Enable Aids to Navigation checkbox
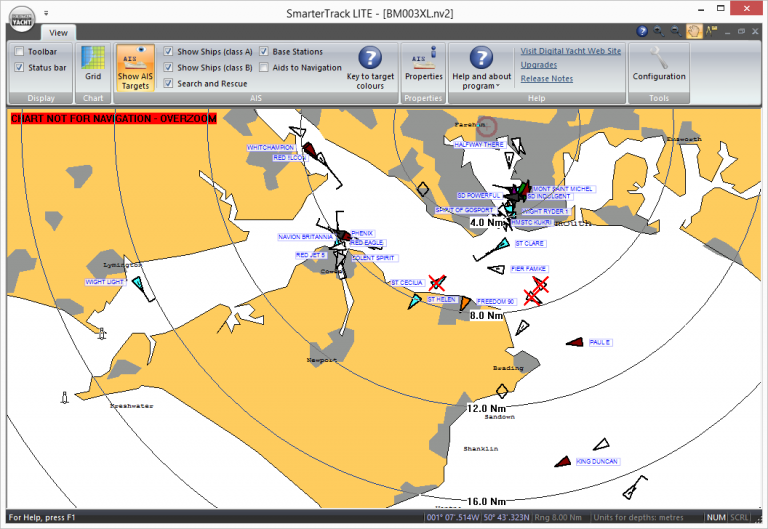 point(264,67)
